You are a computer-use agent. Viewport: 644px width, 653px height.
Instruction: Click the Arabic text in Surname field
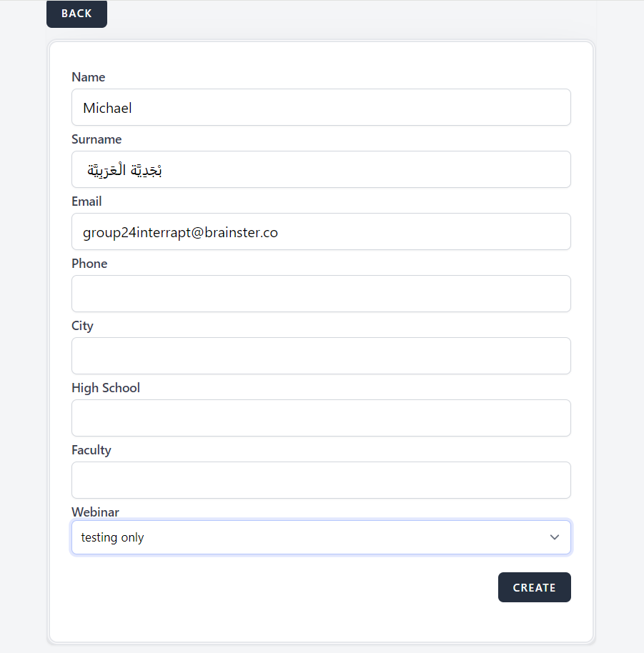click(124, 170)
